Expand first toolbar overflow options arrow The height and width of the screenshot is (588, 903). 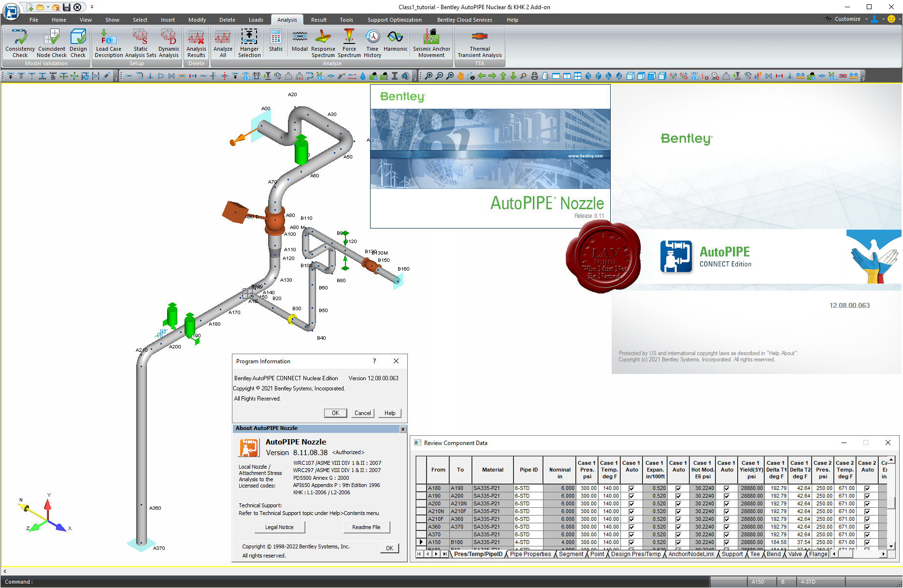point(116,77)
